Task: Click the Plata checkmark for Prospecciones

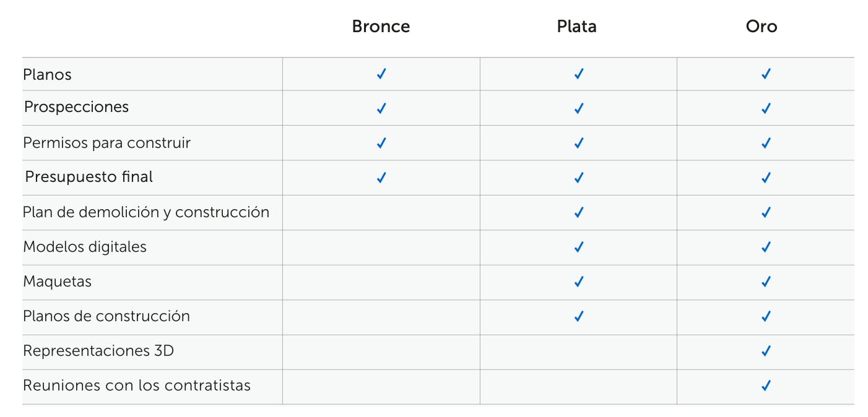Action: point(579,108)
